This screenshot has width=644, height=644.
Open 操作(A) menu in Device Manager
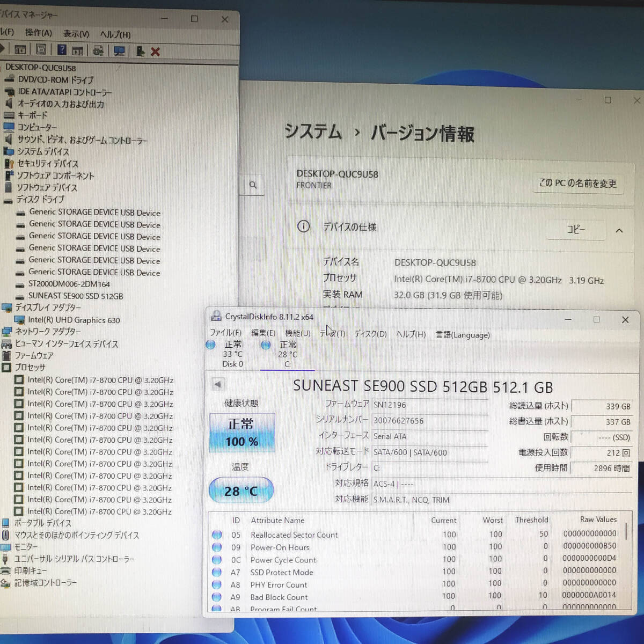[x=39, y=33]
